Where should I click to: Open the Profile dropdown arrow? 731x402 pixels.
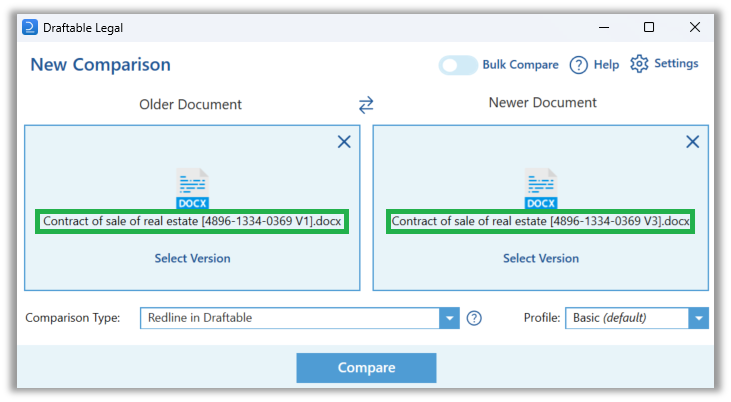pos(698,318)
